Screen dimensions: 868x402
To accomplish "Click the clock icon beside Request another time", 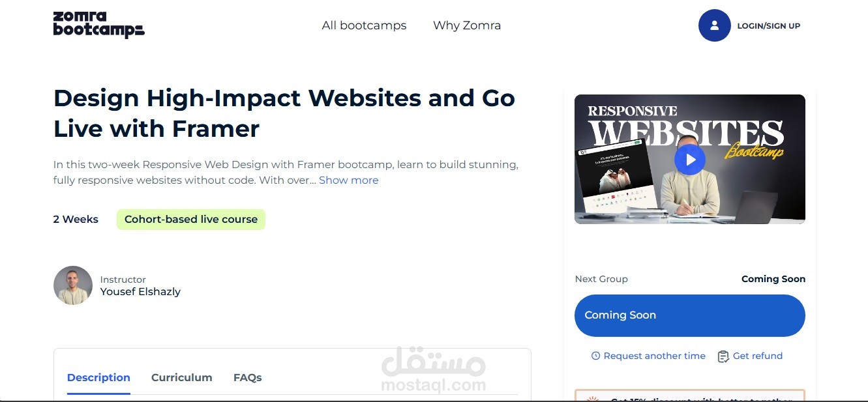I will (x=595, y=356).
